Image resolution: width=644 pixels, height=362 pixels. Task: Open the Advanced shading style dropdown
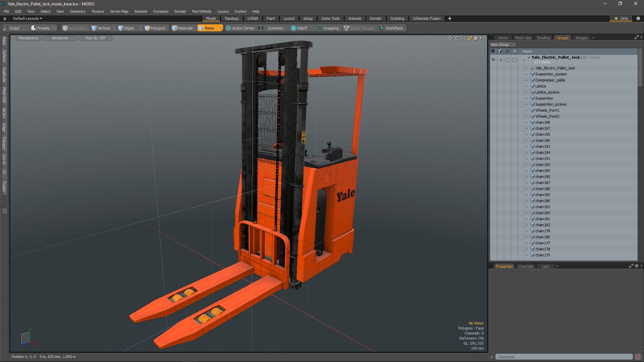(60, 38)
